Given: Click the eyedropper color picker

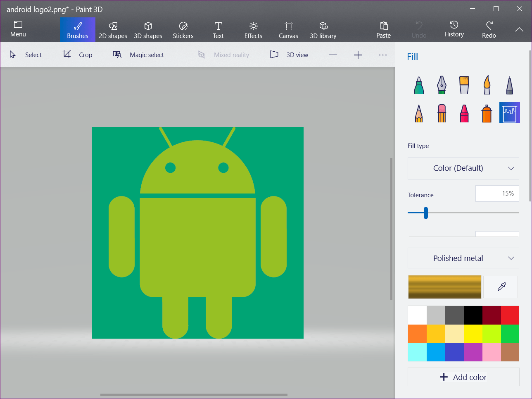Looking at the screenshot, I should [501, 287].
